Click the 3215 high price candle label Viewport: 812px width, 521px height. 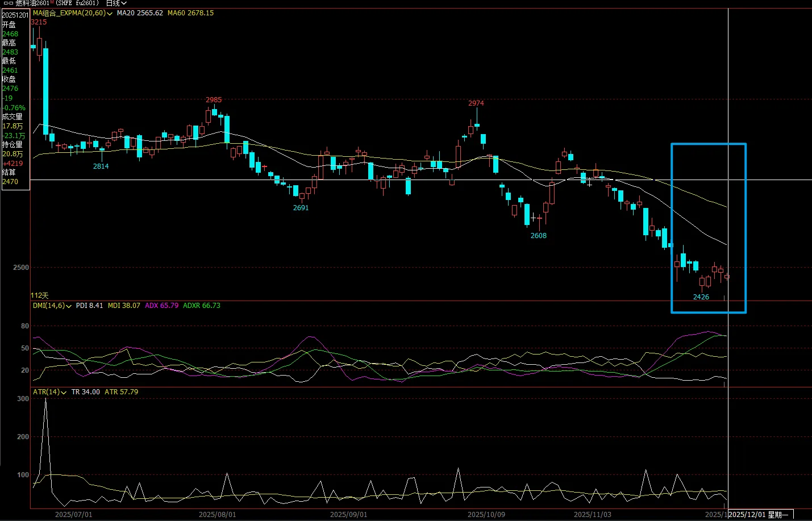[39, 22]
